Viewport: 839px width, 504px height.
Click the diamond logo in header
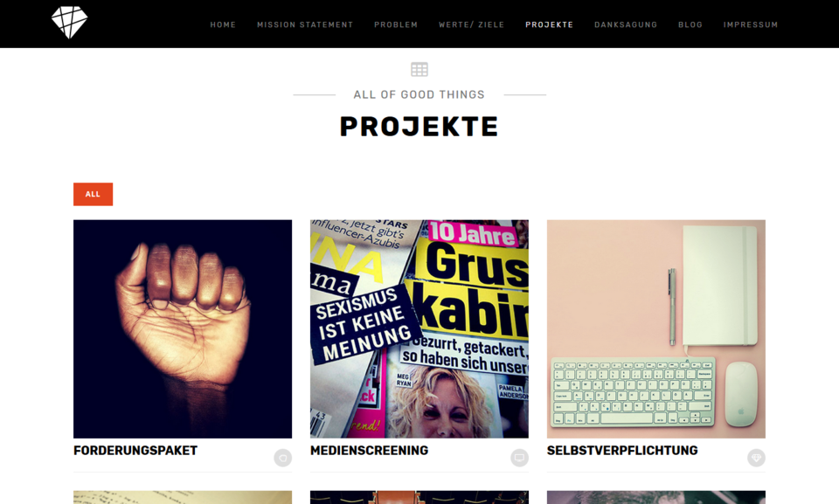click(x=70, y=23)
